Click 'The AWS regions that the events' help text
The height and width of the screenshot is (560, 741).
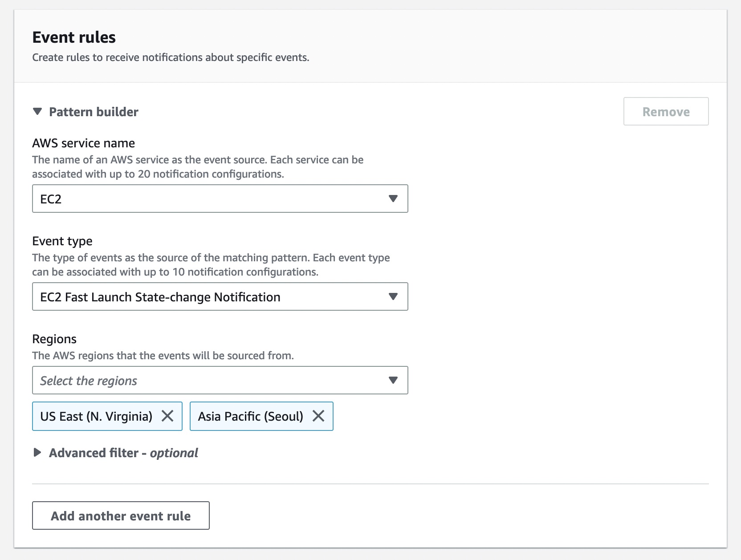tap(163, 355)
